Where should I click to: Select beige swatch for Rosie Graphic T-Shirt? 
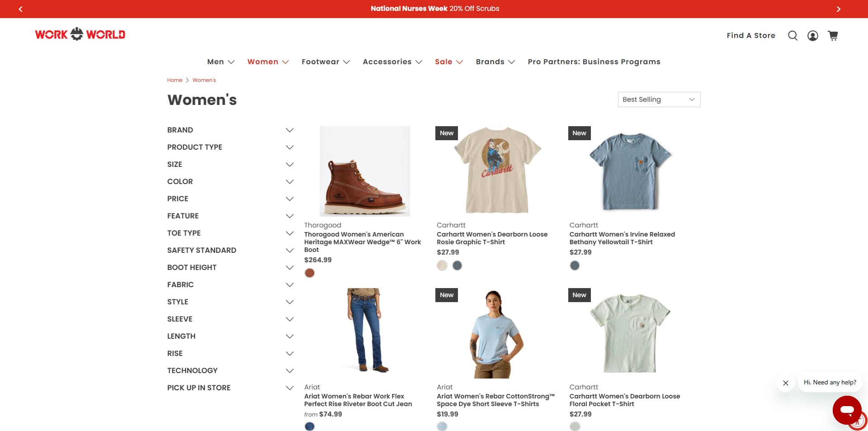442,265
